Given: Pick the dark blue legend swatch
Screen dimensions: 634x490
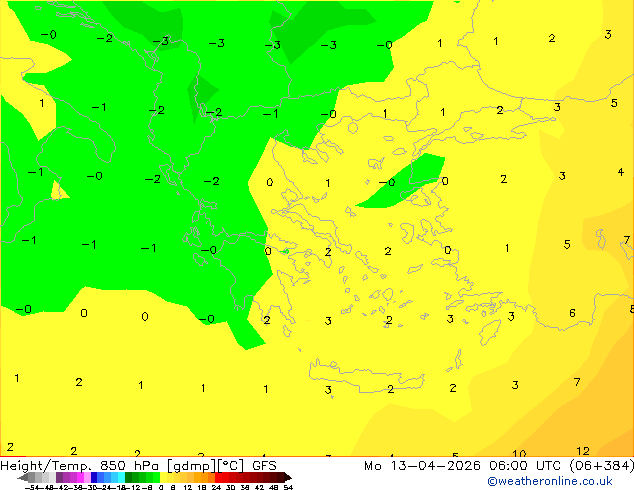Looking at the screenshot, I should point(94,477).
